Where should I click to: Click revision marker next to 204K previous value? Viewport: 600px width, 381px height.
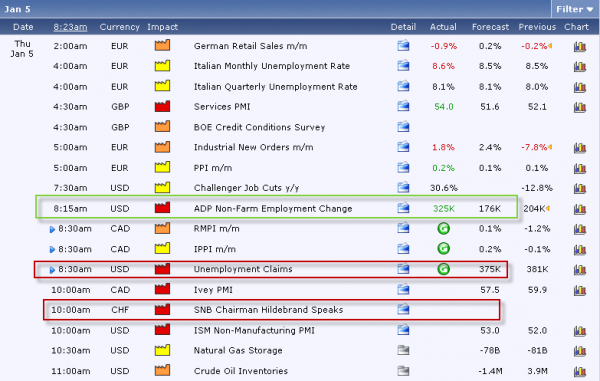tap(548, 208)
